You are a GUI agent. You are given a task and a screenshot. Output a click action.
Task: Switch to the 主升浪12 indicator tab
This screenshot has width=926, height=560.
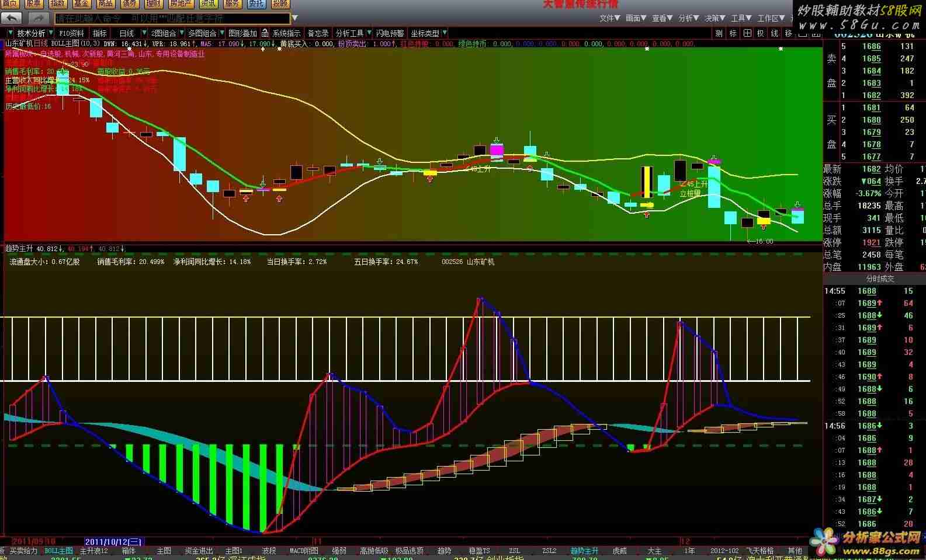94,551
